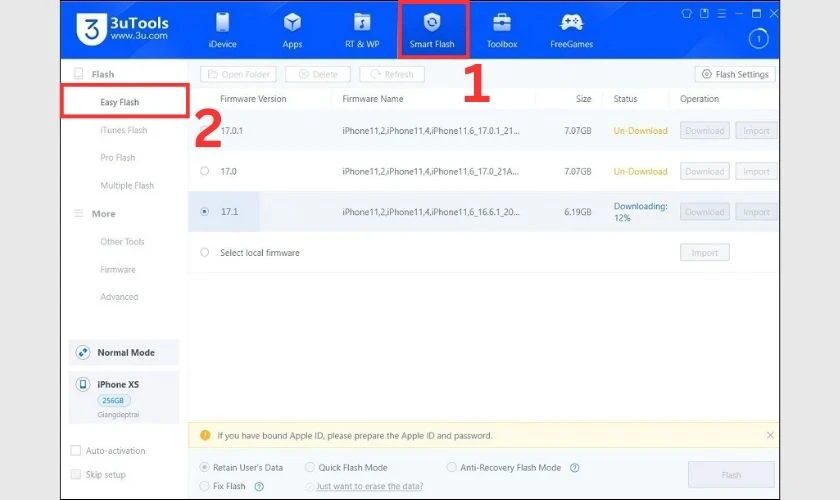
Task: Click Download for firmware 17.1
Action: point(704,212)
